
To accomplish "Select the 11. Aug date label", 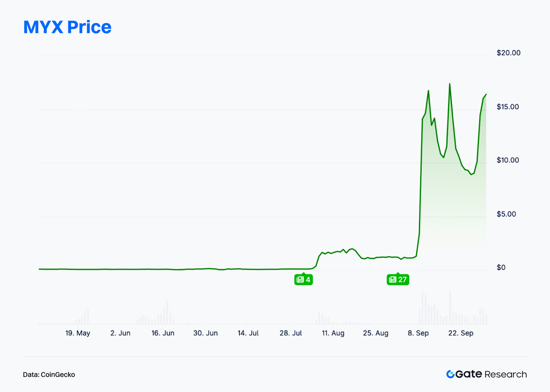I will (x=333, y=333).
